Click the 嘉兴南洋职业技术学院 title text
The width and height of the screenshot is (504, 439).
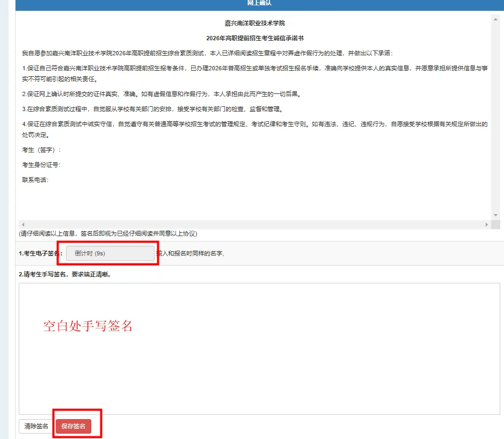pos(254,24)
